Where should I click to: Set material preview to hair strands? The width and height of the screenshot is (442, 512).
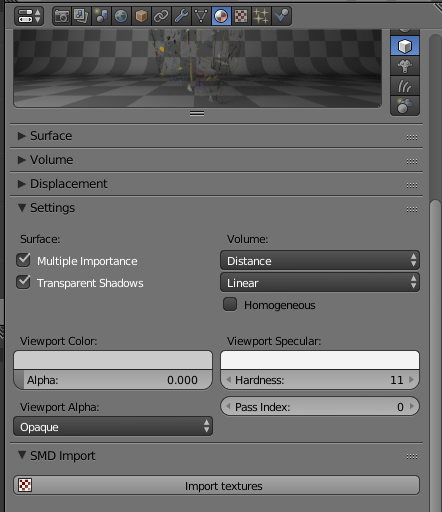[x=405, y=86]
